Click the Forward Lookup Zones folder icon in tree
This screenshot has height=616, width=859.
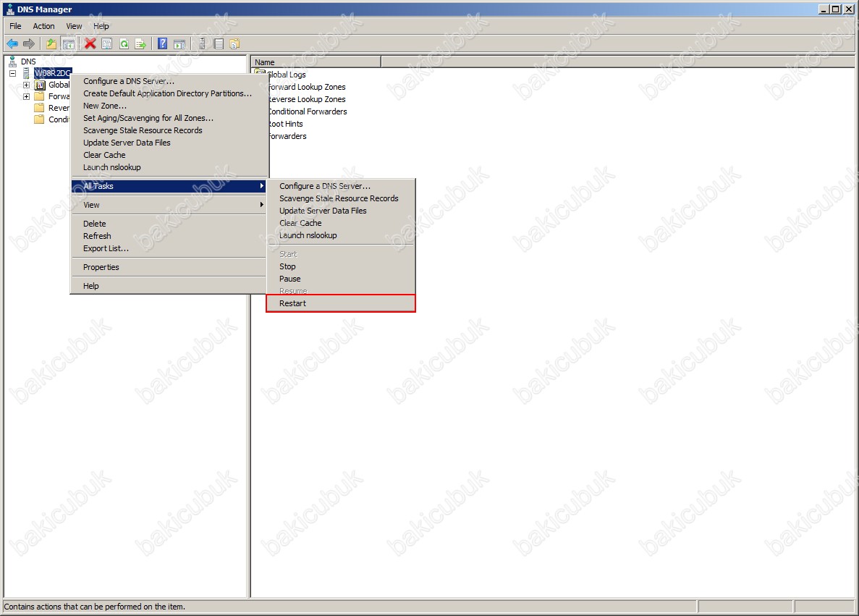(40, 96)
